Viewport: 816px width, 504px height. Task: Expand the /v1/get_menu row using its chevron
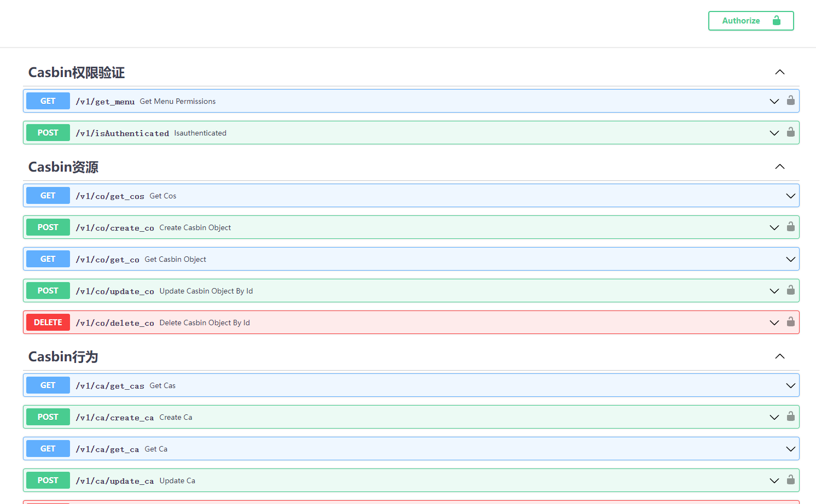pos(774,101)
